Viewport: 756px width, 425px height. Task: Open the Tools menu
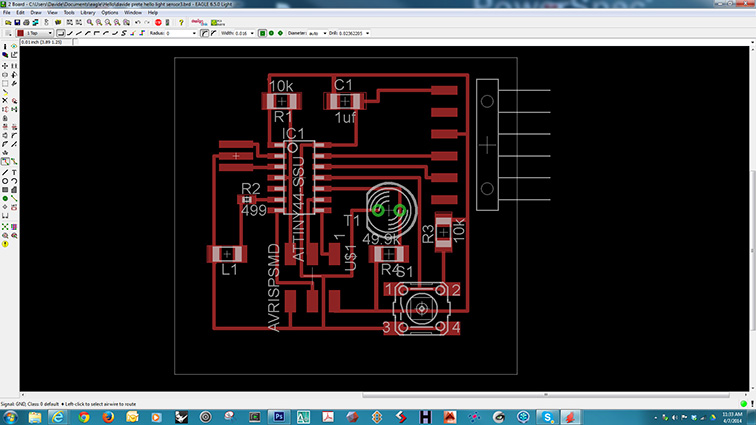point(69,13)
